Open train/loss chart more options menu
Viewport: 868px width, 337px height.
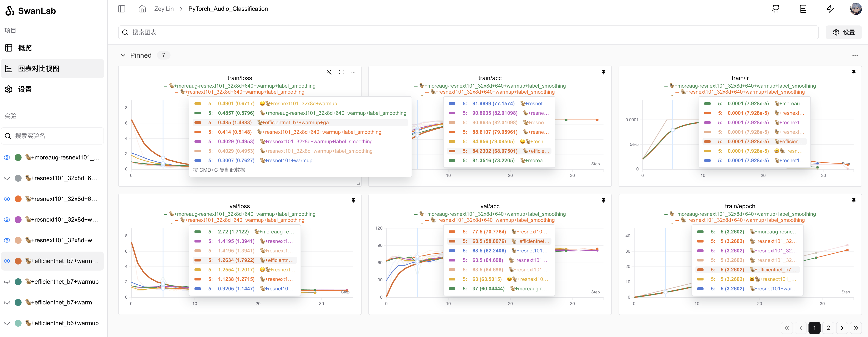point(353,72)
